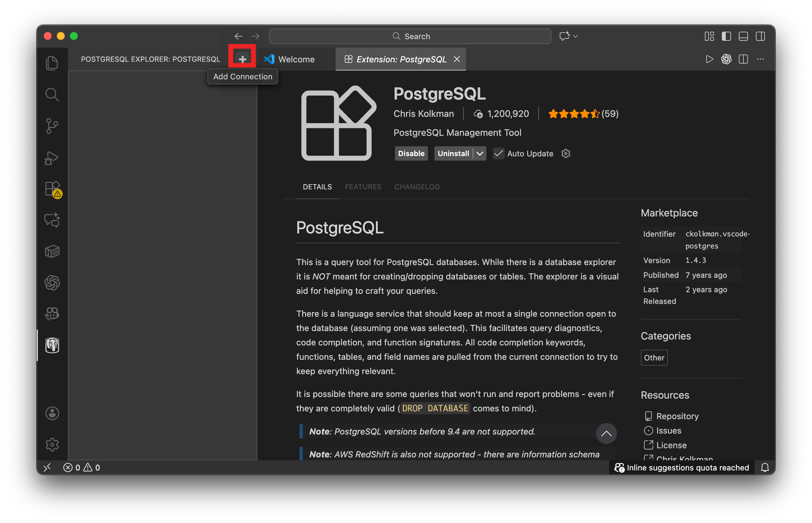Click the Search command center field
Image resolution: width=812 pixels, height=523 pixels.
pyautogui.click(x=410, y=36)
